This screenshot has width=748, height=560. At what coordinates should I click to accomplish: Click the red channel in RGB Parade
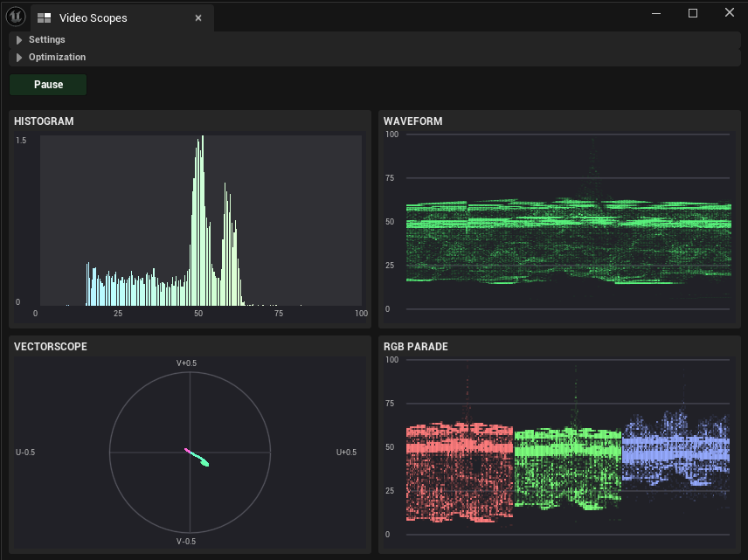[460, 473]
